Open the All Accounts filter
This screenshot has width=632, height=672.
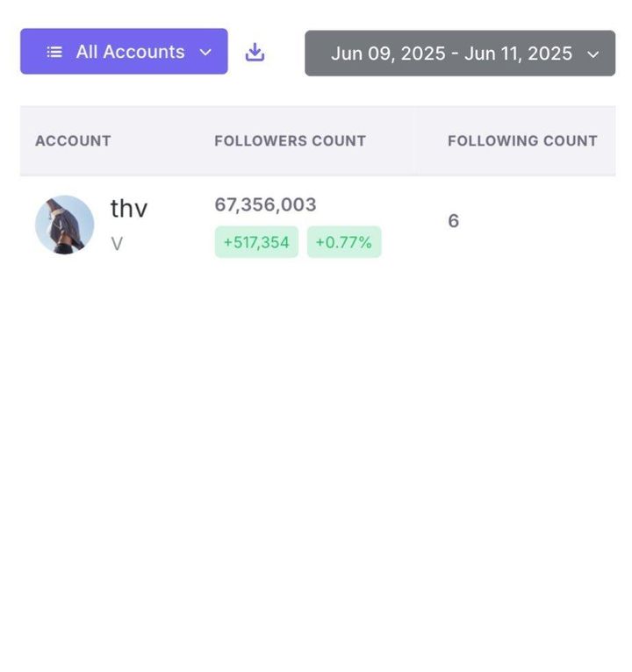coord(124,52)
